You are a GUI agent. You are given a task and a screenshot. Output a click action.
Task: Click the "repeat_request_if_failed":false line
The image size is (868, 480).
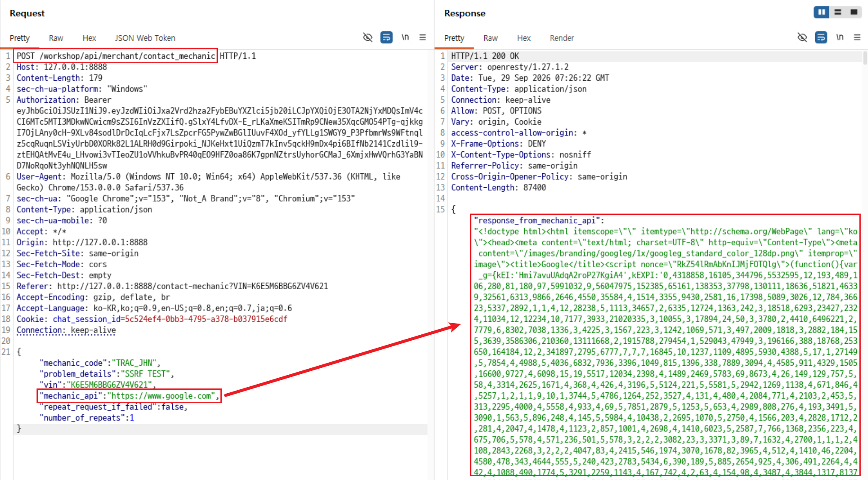(113, 407)
